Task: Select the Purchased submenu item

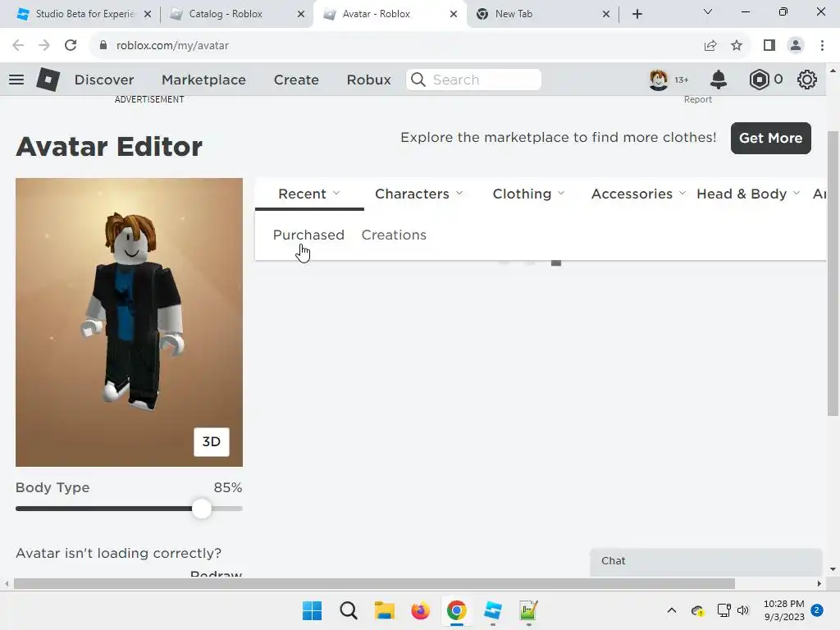Action: point(308,235)
